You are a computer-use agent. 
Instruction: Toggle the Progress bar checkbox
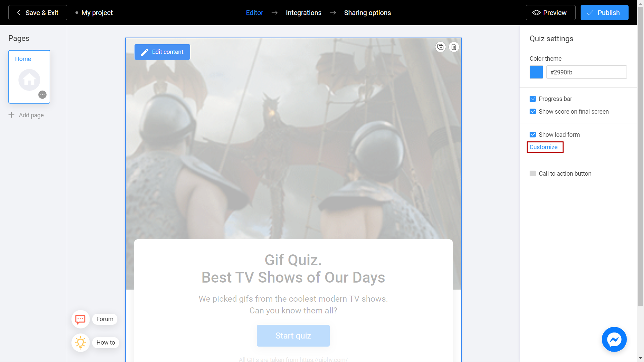533,98
